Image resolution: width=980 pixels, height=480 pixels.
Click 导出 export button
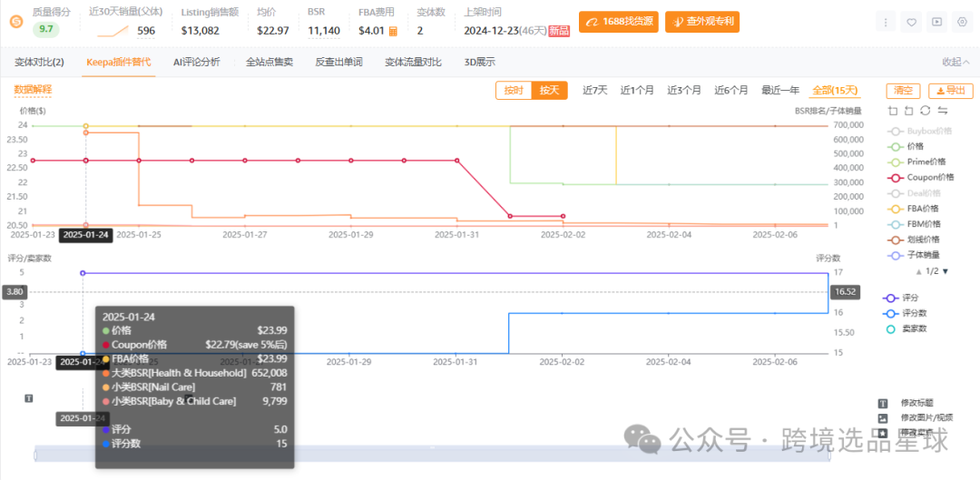coord(951,91)
